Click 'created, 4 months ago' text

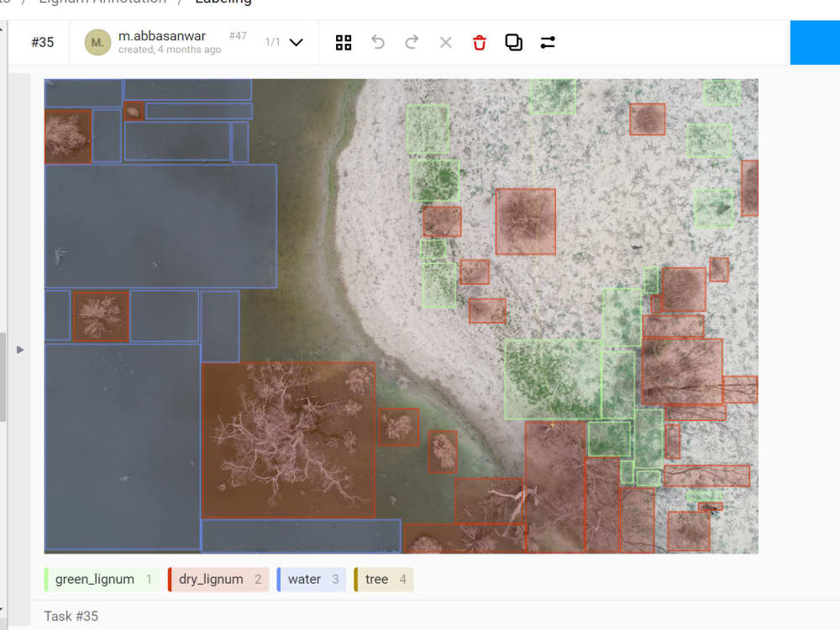[x=170, y=50]
